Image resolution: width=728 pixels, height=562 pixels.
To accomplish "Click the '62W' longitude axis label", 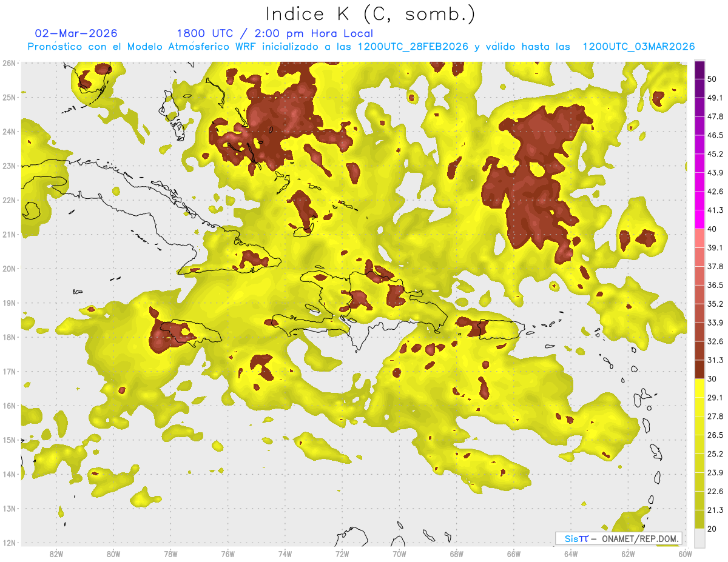I will [x=628, y=554].
